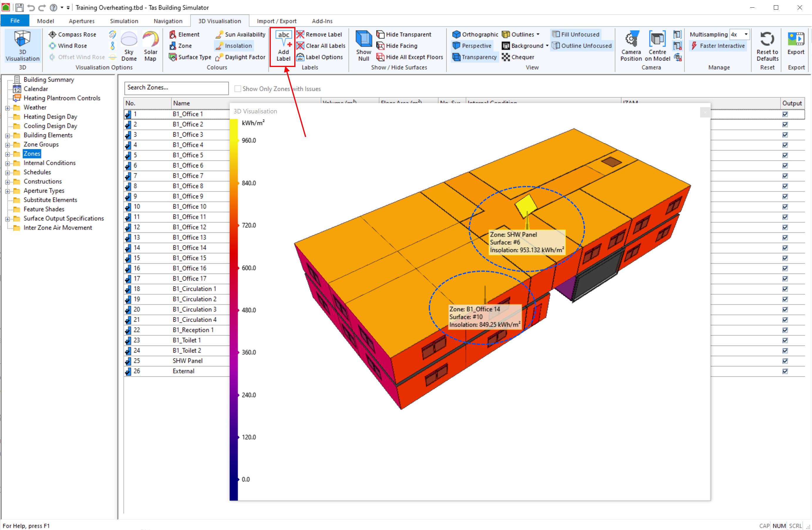Toggle Output checkbox for B1_Circulation 1

(785, 289)
